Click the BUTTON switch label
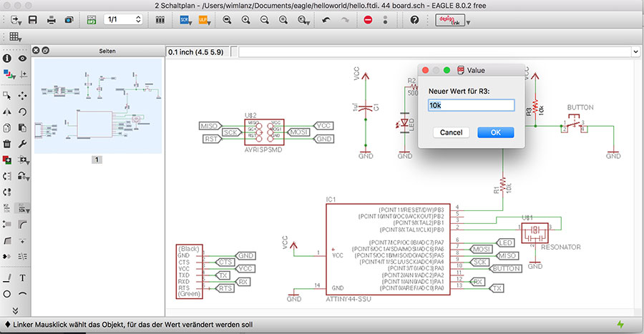Viewport: 644px width, 334px height. point(580,107)
